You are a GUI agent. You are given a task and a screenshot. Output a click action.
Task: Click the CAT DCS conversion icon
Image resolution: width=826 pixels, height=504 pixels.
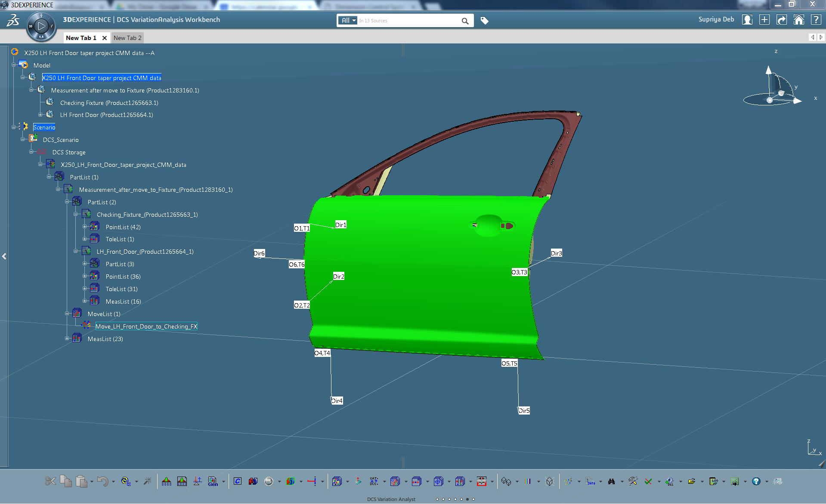pos(374,481)
